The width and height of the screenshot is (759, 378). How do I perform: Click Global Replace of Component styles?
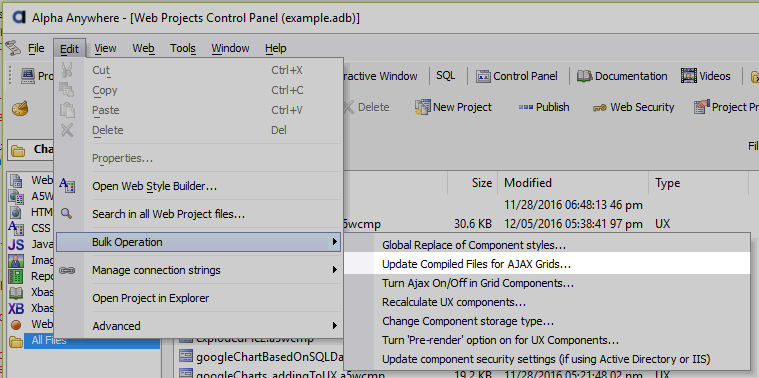[547, 245]
